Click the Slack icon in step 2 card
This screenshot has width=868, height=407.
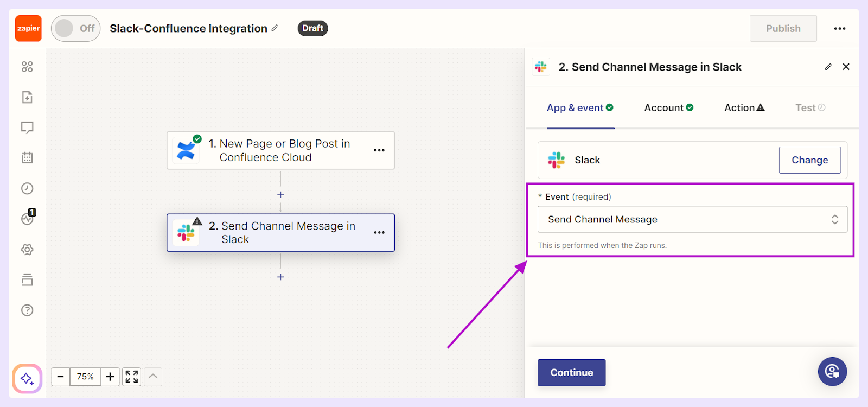186,233
